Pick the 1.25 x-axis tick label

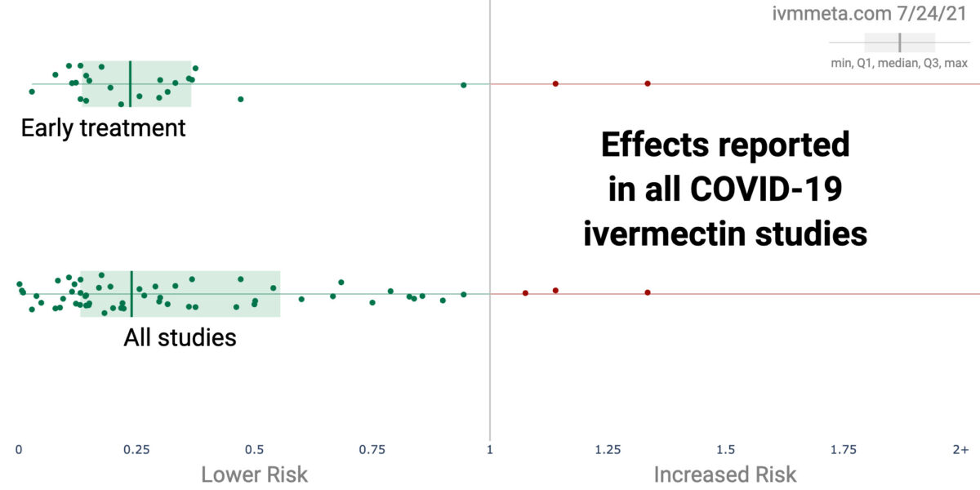pos(608,449)
